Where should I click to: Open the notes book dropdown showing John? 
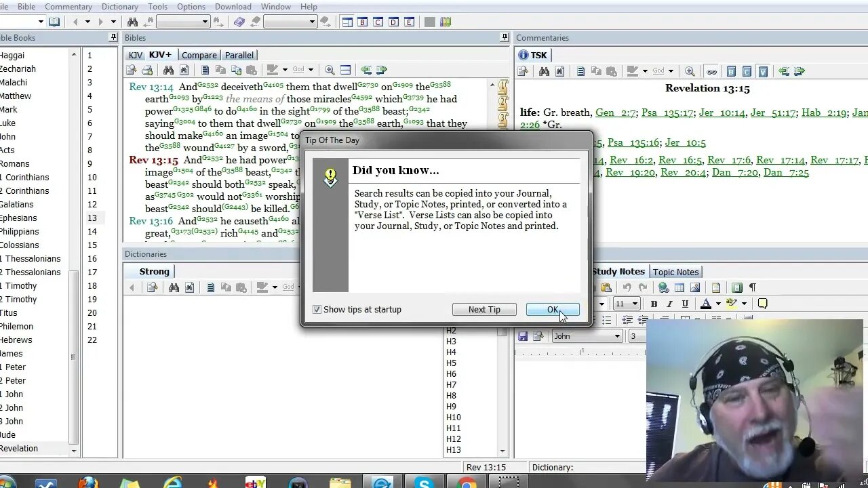tap(587, 336)
